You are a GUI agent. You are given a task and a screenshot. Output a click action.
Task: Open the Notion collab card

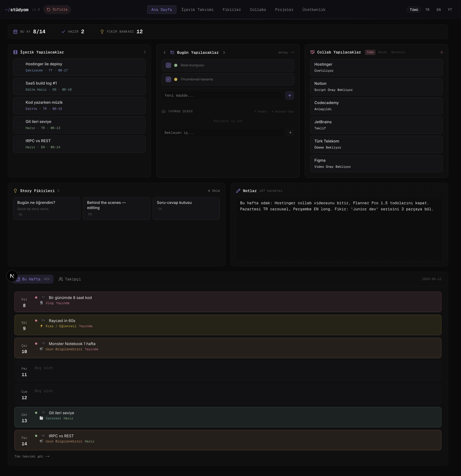[376, 87]
